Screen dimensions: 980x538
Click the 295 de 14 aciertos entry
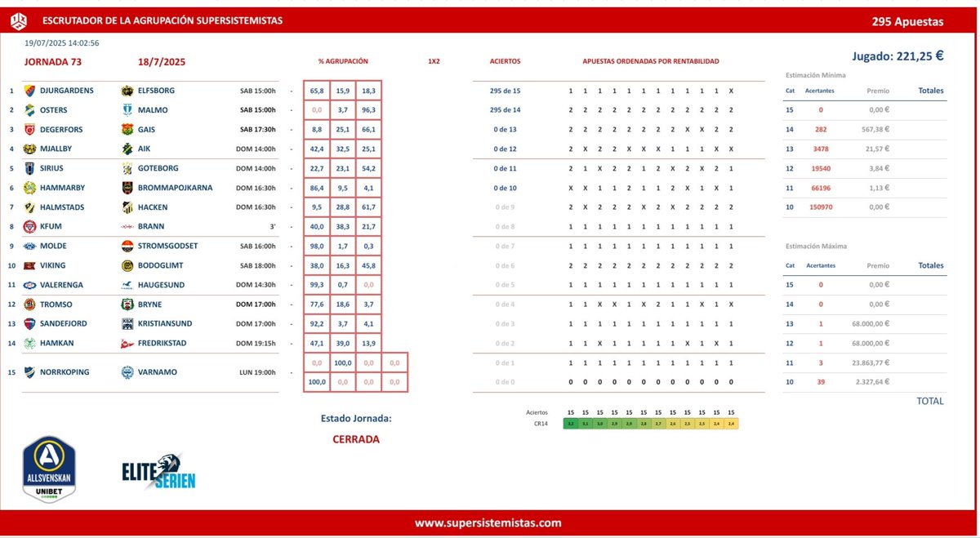click(x=505, y=110)
